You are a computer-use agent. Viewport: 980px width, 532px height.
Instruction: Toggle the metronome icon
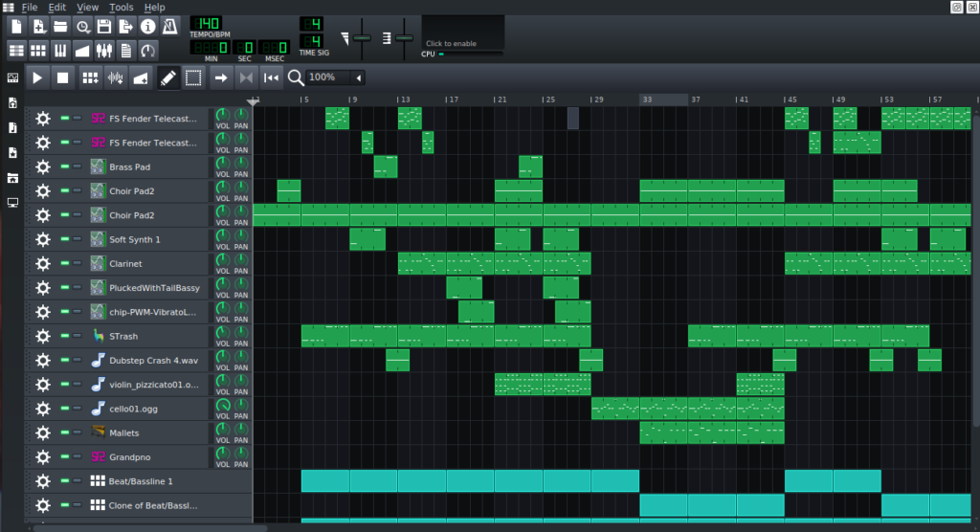click(x=170, y=26)
